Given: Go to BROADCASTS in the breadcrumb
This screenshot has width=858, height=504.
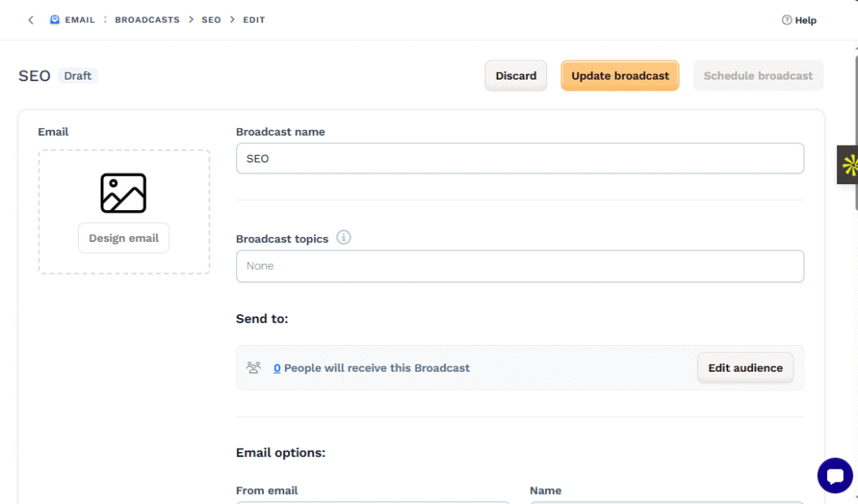Looking at the screenshot, I should (147, 20).
